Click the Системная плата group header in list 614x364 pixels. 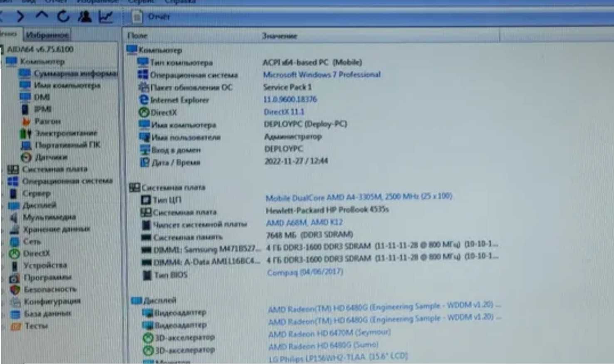(x=167, y=187)
